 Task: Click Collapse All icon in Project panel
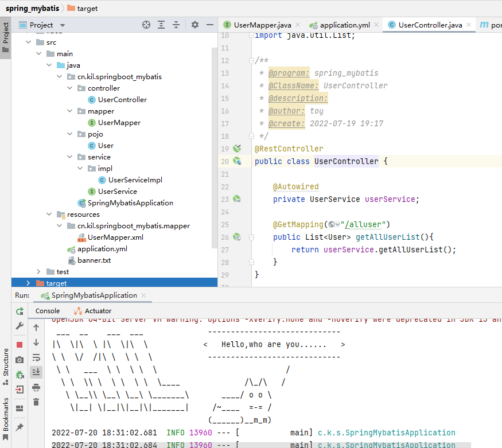tap(176, 25)
